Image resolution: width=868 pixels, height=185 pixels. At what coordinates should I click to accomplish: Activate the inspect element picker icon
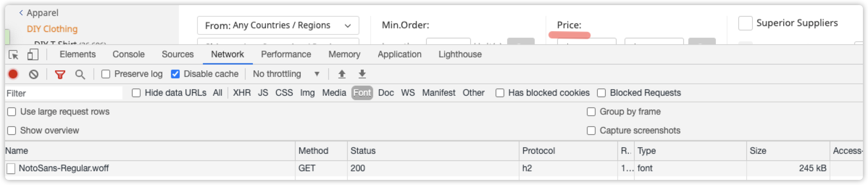[14, 55]
